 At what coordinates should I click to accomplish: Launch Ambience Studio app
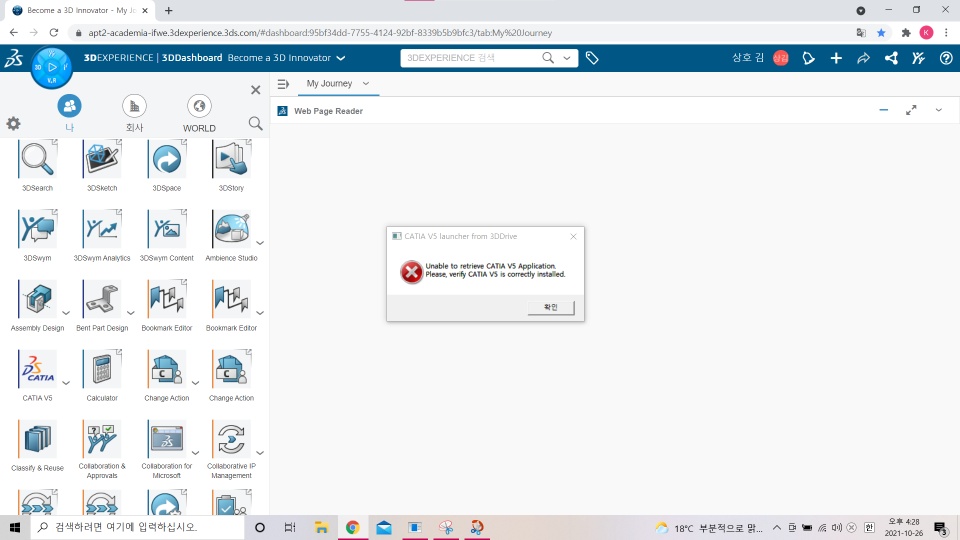231,229
